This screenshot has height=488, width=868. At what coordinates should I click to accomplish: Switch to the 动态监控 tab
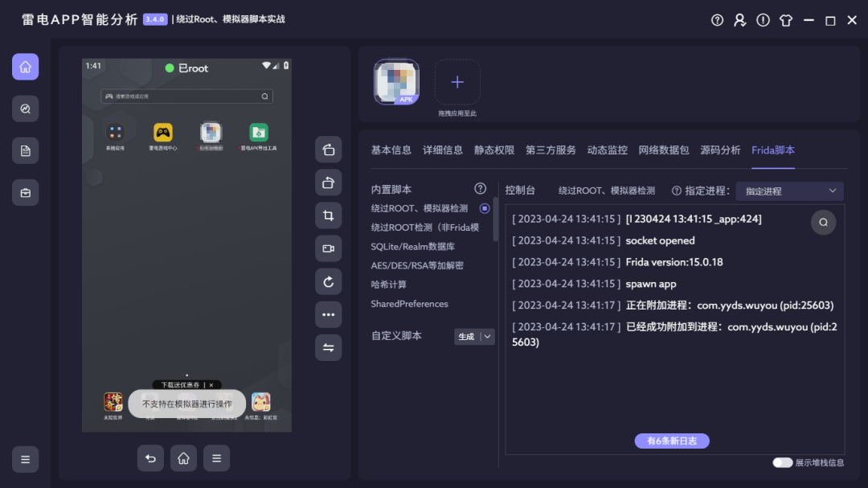point(608,150)
